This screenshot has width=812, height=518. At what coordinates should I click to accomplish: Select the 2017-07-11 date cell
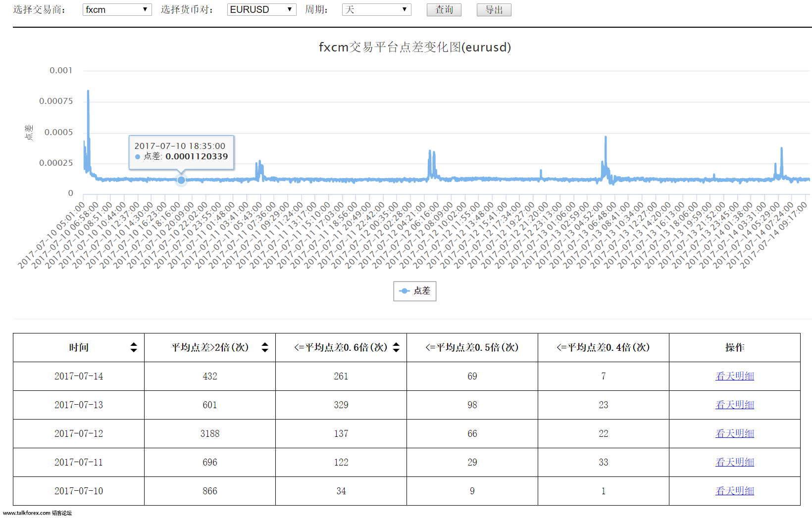pos(79,462)
